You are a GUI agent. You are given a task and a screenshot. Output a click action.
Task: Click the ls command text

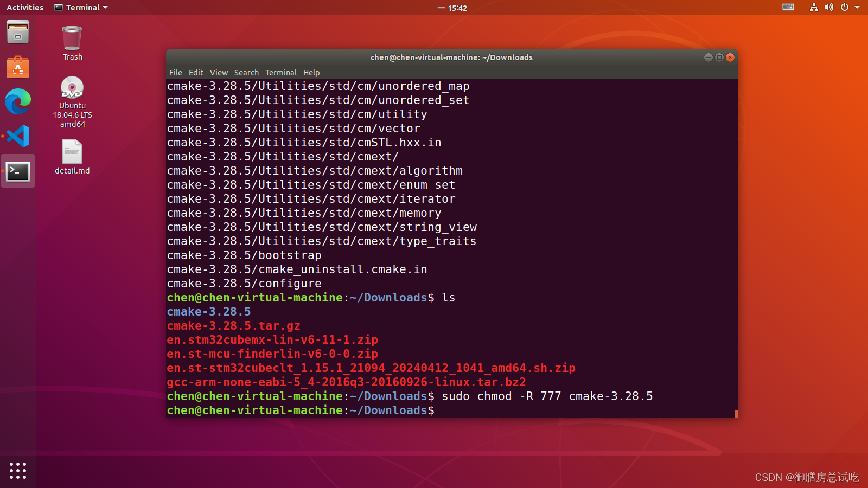(x=449, y=298)
